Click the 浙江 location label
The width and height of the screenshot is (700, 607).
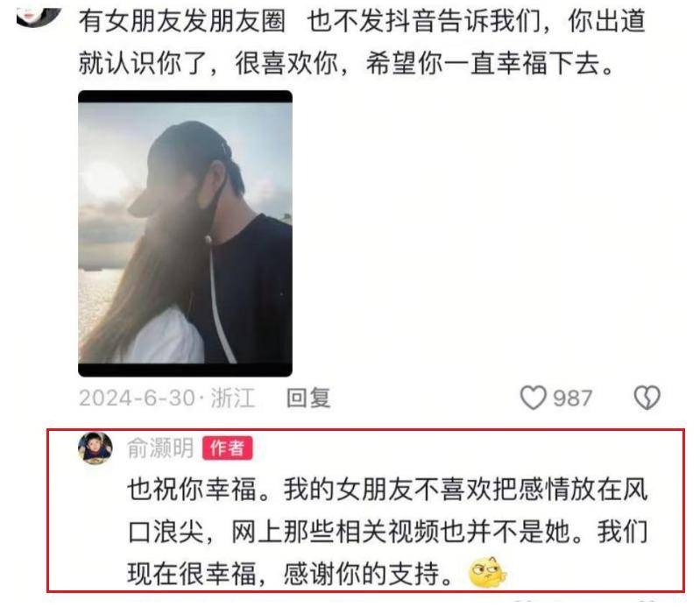point(233,398)
